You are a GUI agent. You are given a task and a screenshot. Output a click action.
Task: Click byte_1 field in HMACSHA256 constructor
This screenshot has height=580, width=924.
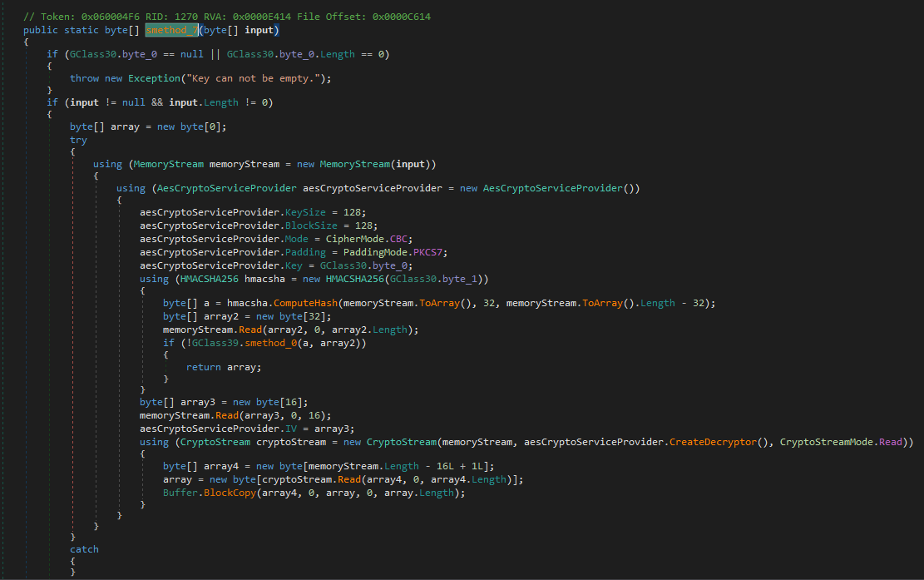(460, 280)
